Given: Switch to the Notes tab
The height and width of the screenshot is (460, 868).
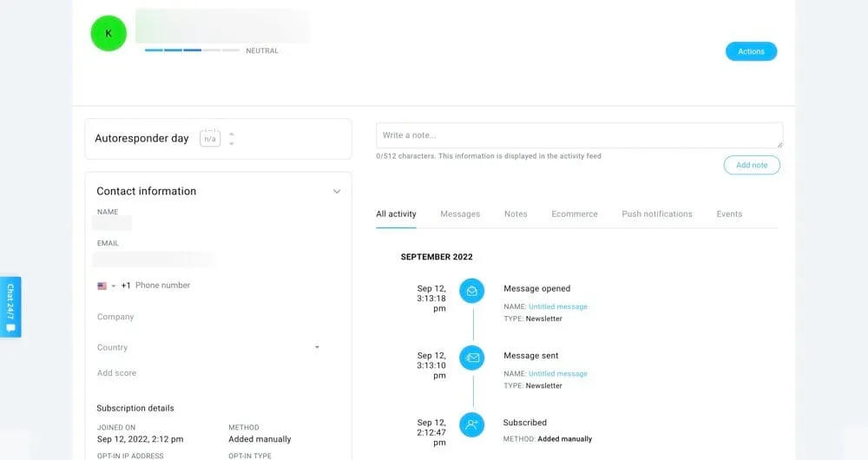Looking at the screenshot, I should (x=516, y=214).
